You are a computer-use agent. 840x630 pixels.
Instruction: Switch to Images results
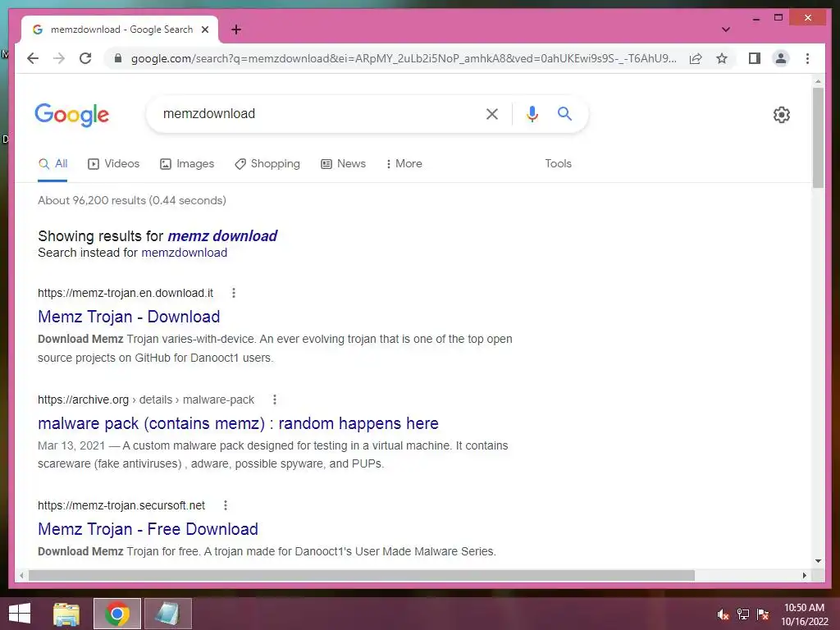(187, 164)
